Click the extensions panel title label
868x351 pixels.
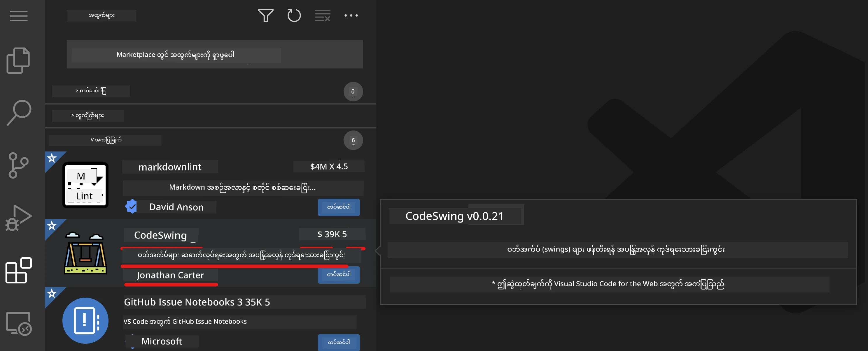[101, 15]
